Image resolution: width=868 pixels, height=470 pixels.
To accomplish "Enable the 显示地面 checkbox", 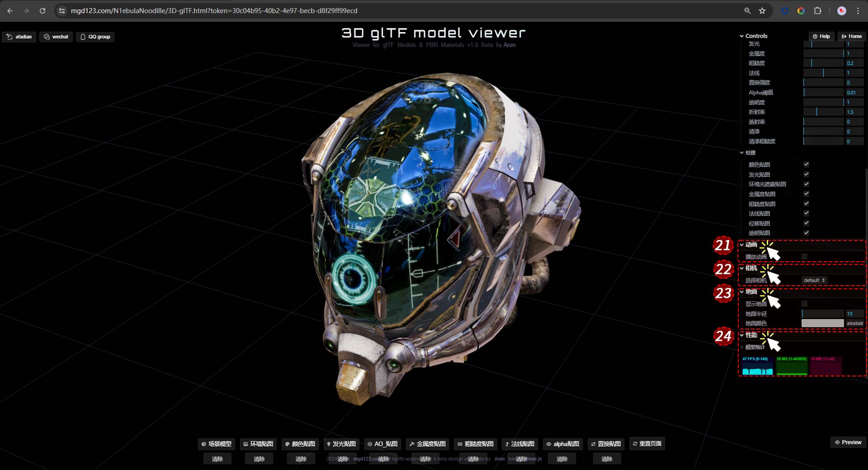I will tap(804, 304).
